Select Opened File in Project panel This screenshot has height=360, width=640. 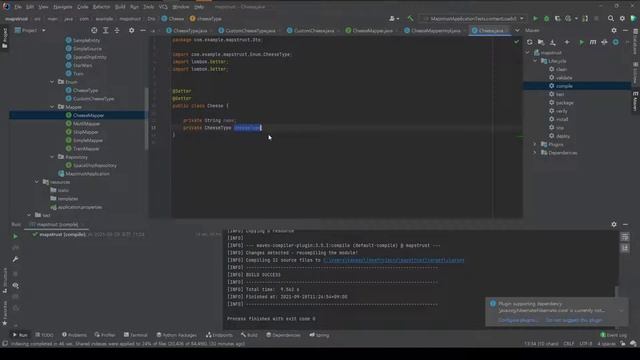click(x=94, y=30)
